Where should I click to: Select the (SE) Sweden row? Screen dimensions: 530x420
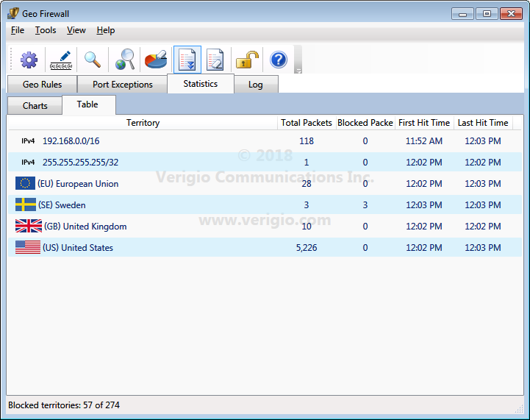pyautogui.click(x=265, y=205)
